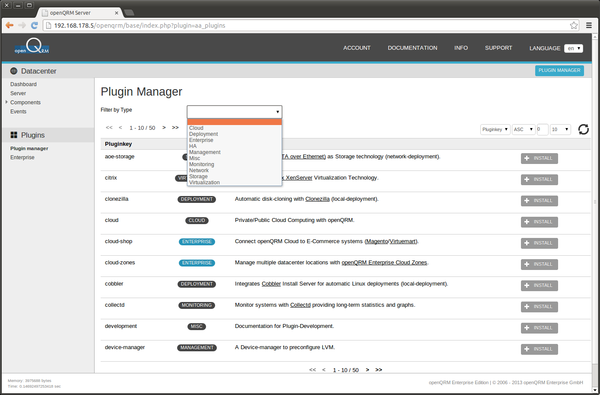The image size is (600, 395).
Task: Reload the page with the browser refresh icon
Action: point(34,25)
